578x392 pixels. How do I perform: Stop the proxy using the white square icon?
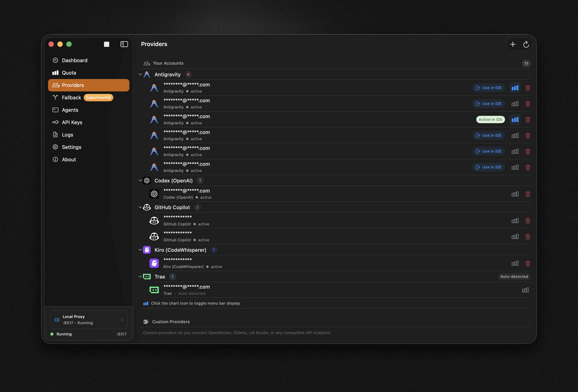pyautogui.click(x=107, y=44)
